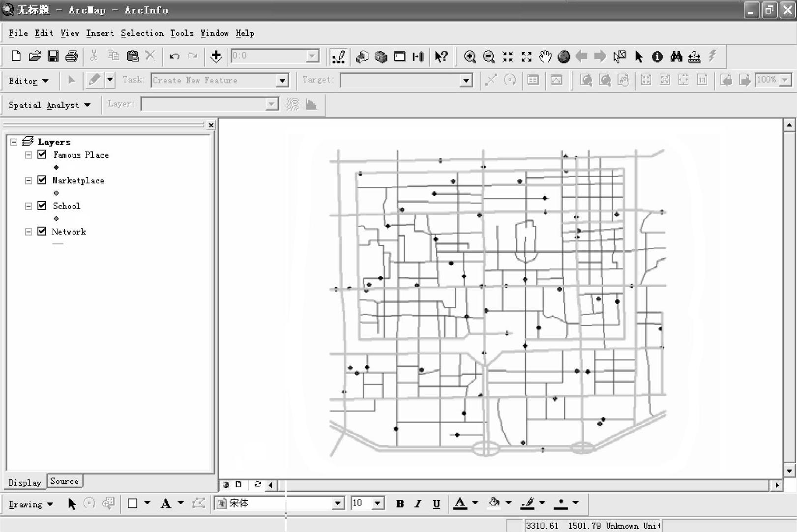Click the font color A swatch

coord(460,503)
